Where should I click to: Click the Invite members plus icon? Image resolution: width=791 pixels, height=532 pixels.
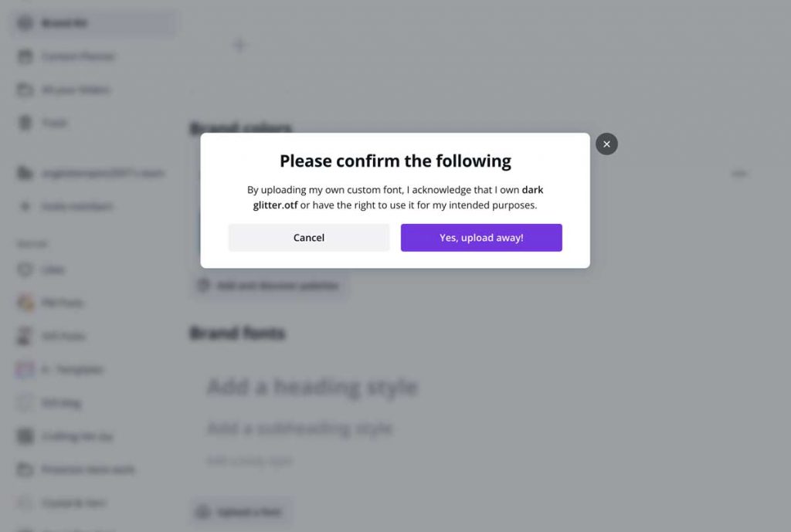[x=24, y=206]
